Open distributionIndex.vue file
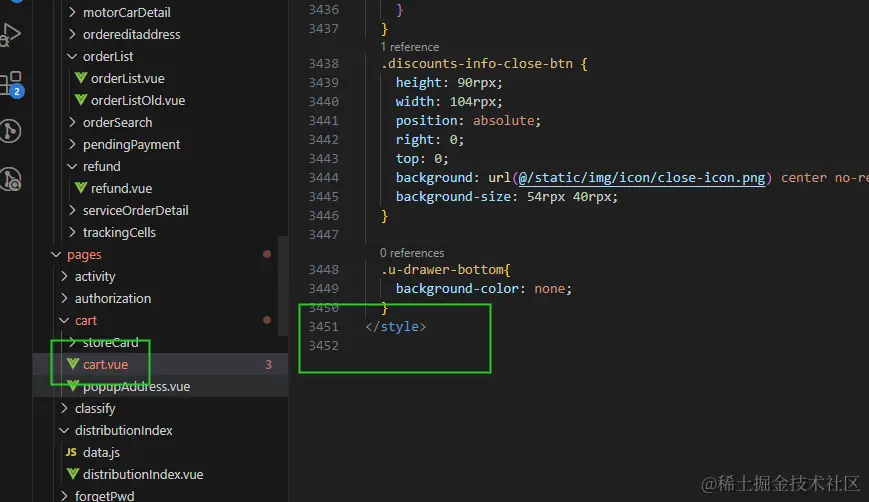This screenshot has width=869, height=502. (x=143, y=474)
